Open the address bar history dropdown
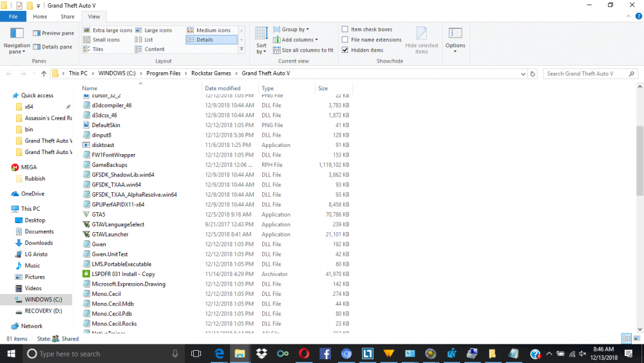Viewport: 644px width, 363px height. pyautogui.click(x=523, y=74)
